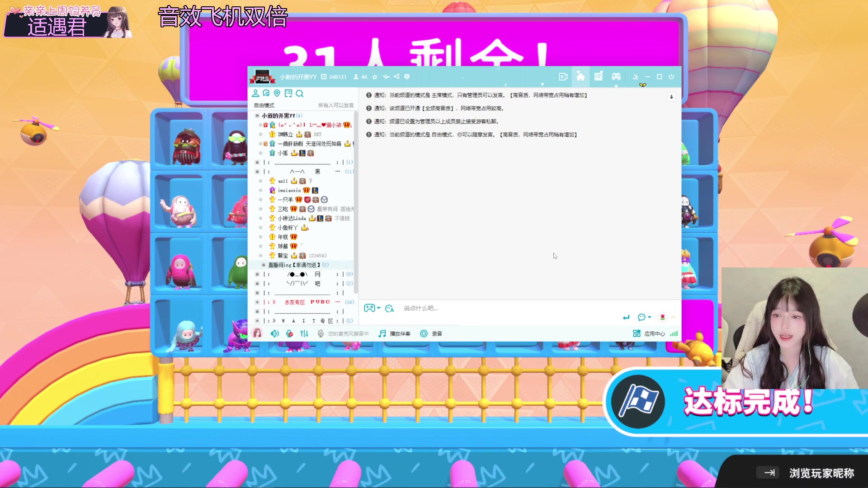Click the online user count 46

click(360, 77)
